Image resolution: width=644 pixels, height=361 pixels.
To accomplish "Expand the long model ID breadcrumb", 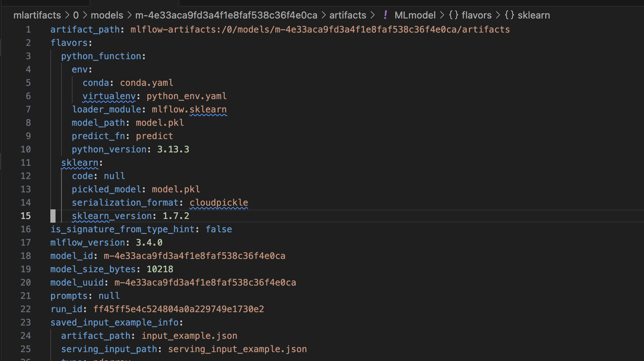I will pos(226,15).
